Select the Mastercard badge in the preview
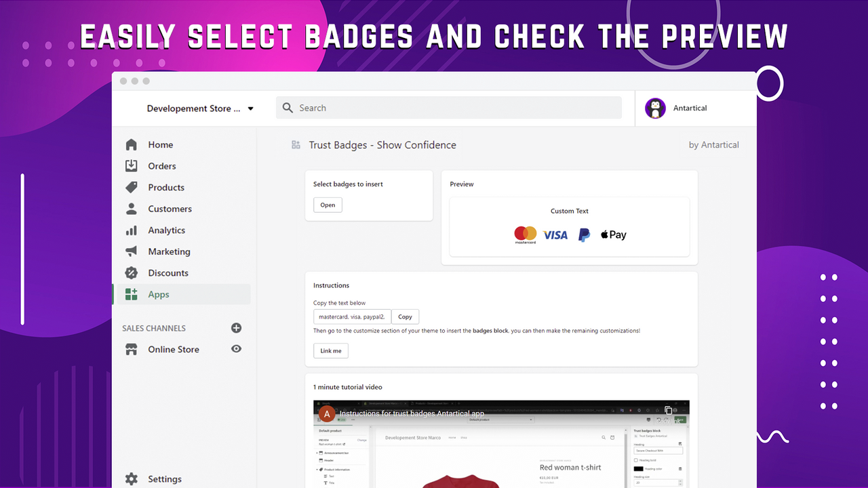The height and width of the screenshot is (488, 868). (x=525, y=234)
